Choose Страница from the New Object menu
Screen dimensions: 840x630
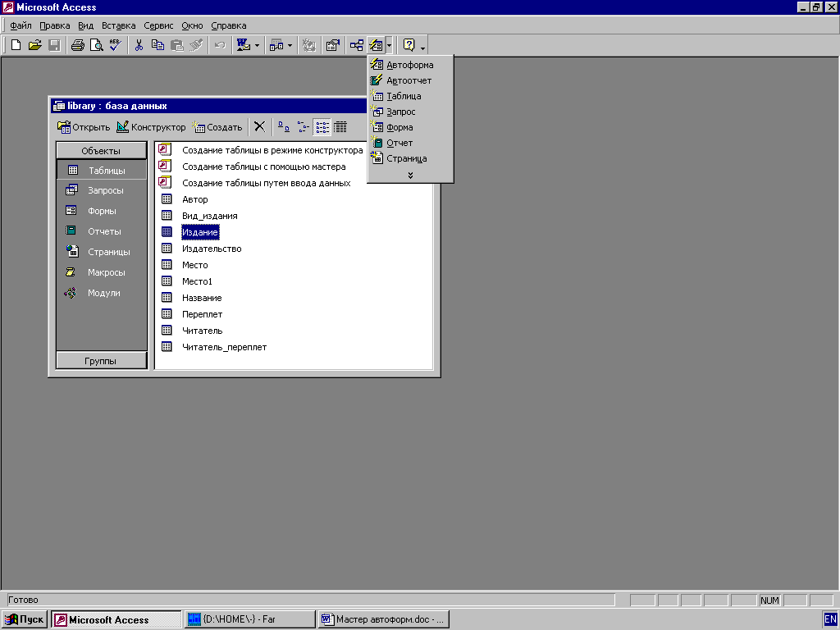pos(410,158)
